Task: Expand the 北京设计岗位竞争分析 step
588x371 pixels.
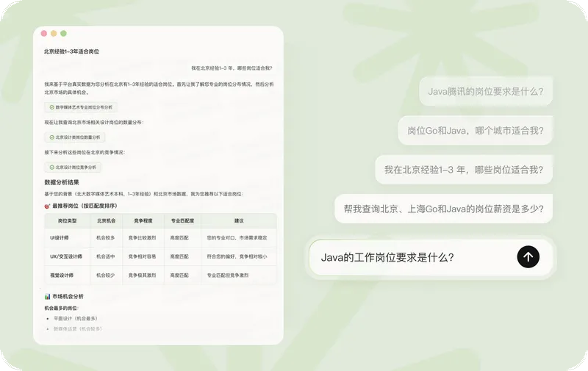Action: coord(75,168)
